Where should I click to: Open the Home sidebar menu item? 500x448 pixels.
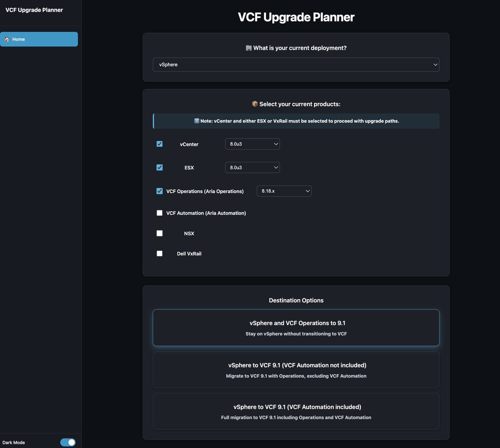(39, 39)
